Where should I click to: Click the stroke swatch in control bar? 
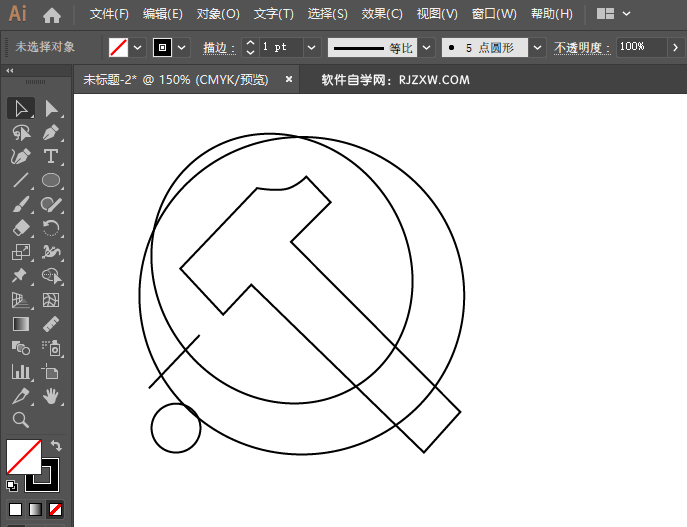162,47
